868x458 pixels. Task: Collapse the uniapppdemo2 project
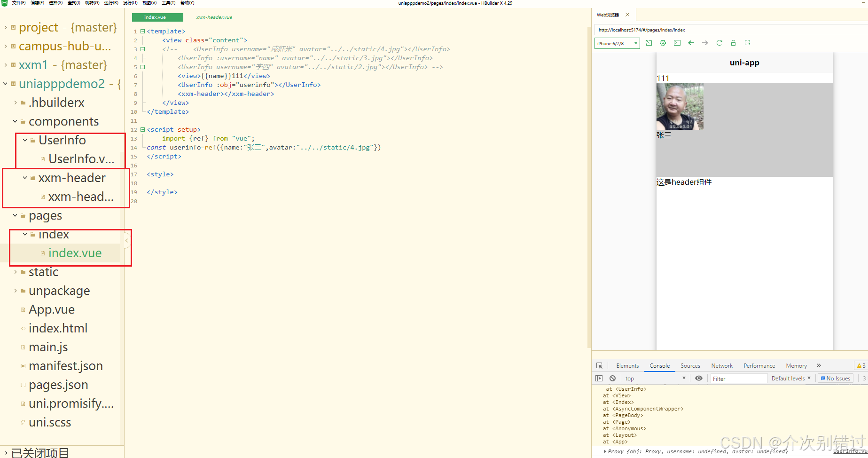[6, 84]
